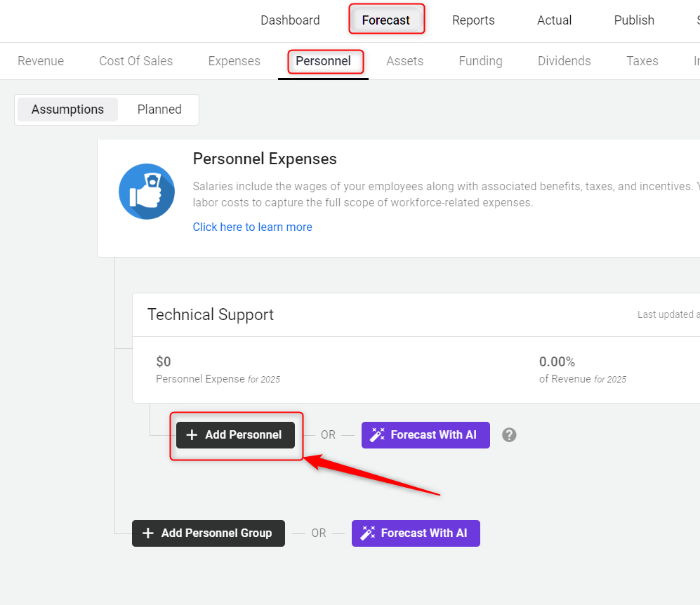The image size is (700, 605).
Task: Click the help question mark icon
Action: coord(510,435)
